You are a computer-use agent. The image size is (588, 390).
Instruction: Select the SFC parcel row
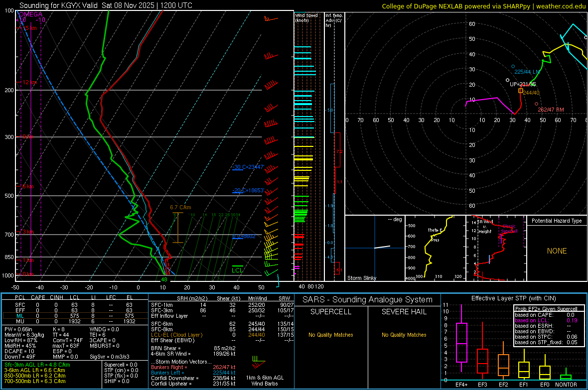75,305
